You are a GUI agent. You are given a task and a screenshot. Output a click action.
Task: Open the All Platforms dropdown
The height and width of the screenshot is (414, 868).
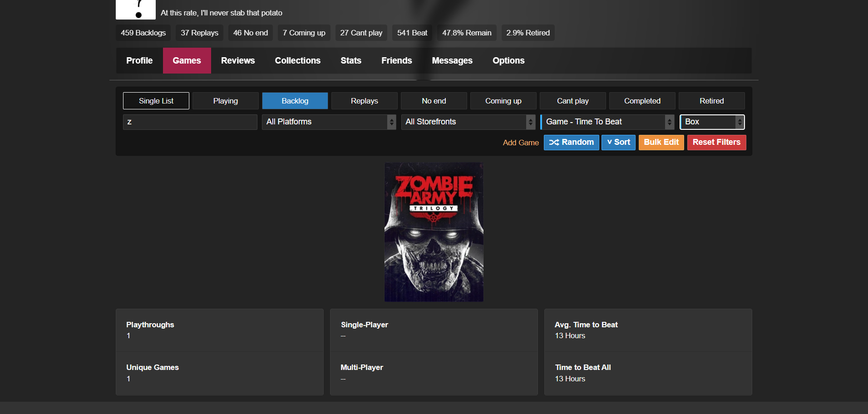pos(329,122)
